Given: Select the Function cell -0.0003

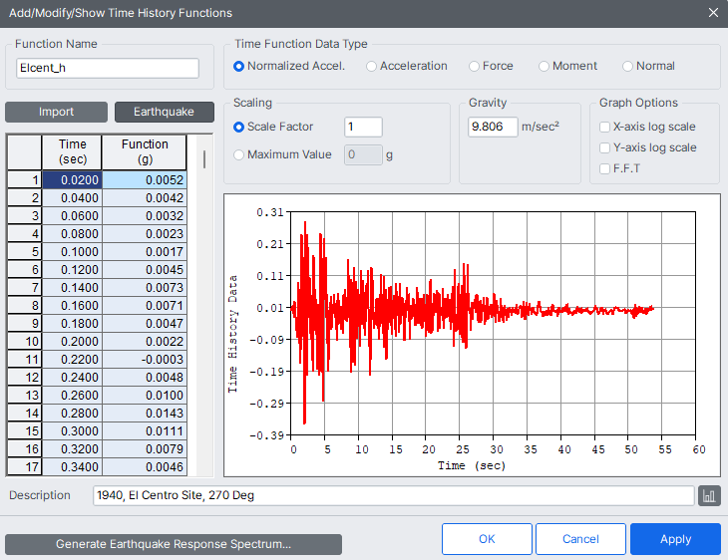Looking at the screenshot, I should (x=145, y=360).
